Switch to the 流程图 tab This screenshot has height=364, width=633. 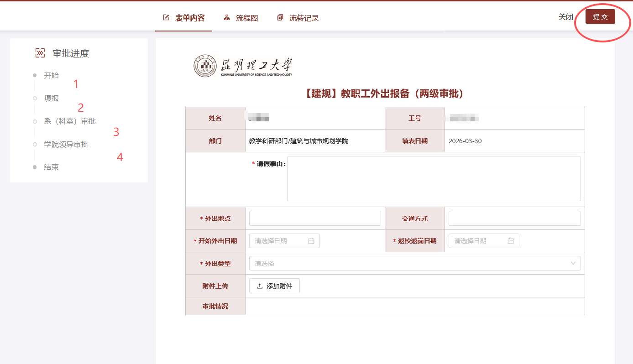[246, 18]
